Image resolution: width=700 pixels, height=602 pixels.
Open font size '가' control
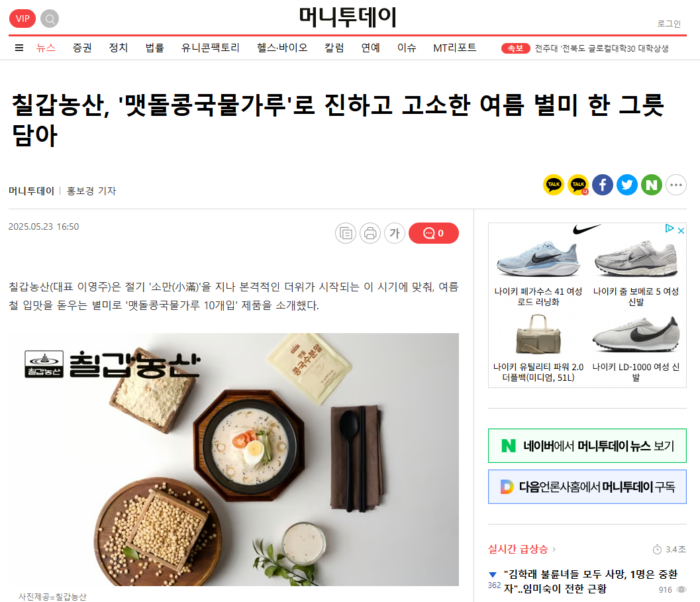(395, 233)
